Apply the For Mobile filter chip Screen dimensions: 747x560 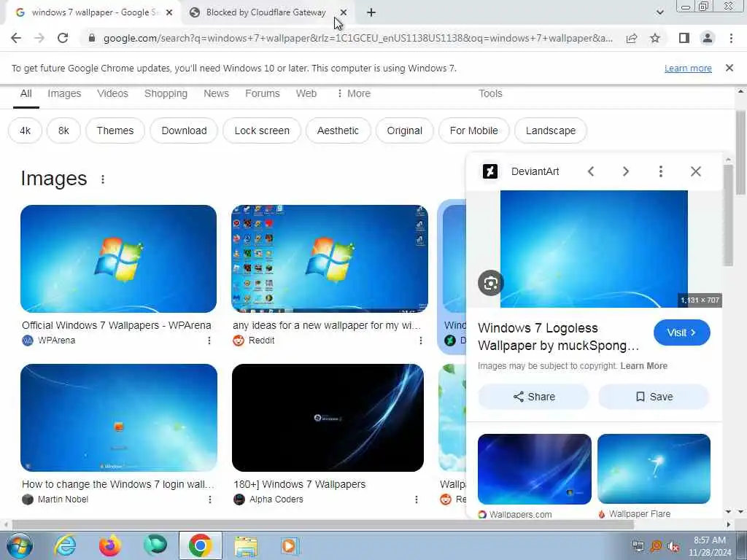474,131
